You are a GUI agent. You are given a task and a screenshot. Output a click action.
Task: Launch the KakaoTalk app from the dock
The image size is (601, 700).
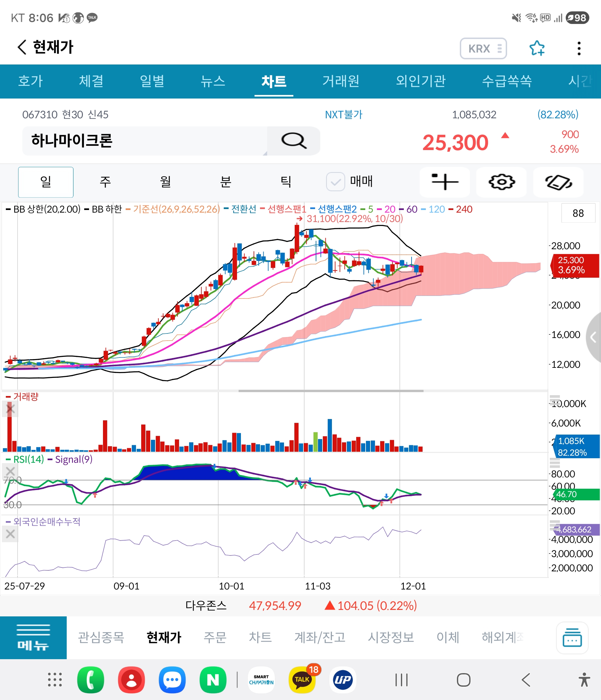(x=302, y=679)
